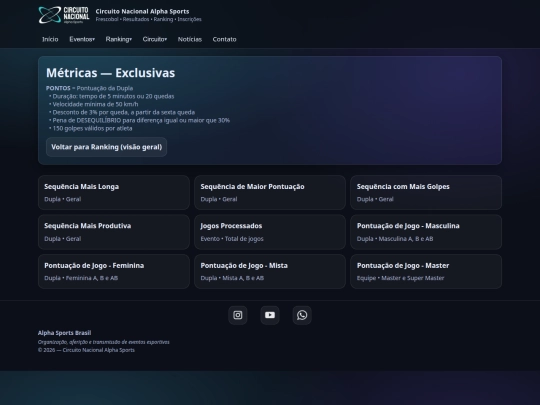Expand the Eventos dropdown menu
This screenshot has height=405, width=540.
tap(82, 39)
